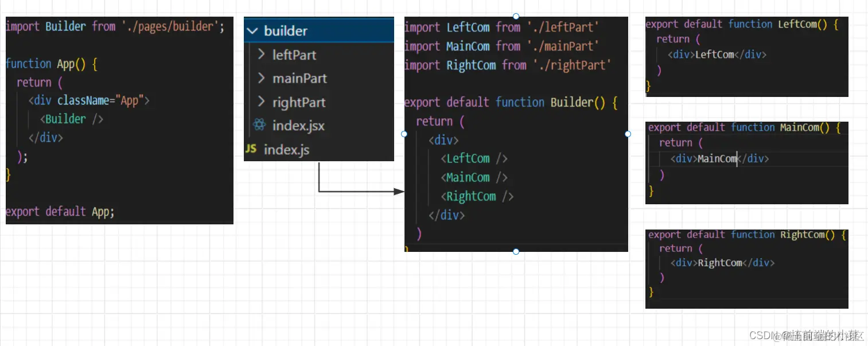The height and width of the screenshot is (346, 868).
Task: Click the "<Builder />" tag line
Action: (72, 119)
